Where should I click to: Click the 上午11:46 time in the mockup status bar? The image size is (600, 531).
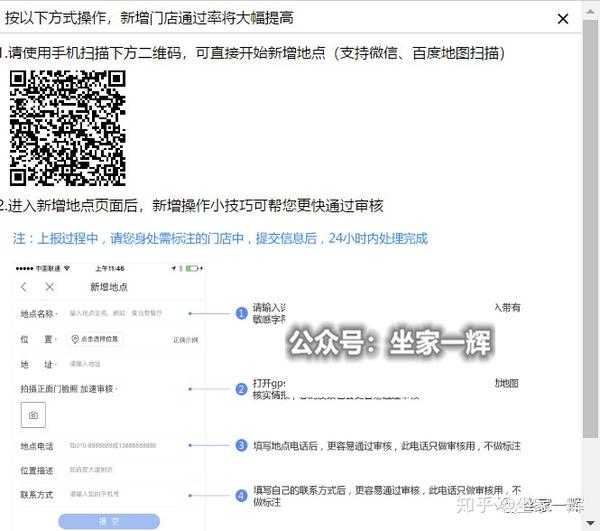tap(110, 269)
